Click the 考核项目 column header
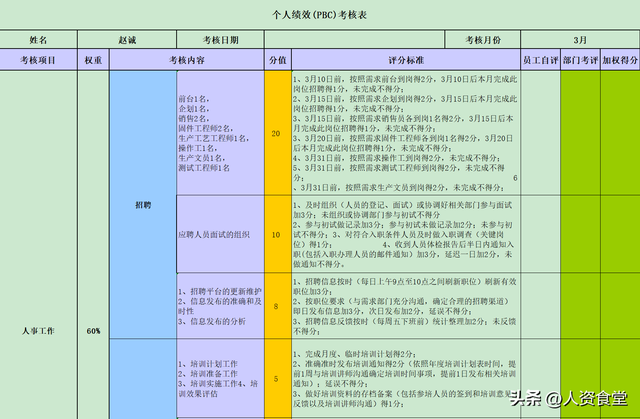Viewport: 640px width, 419px height. (38, 60)
